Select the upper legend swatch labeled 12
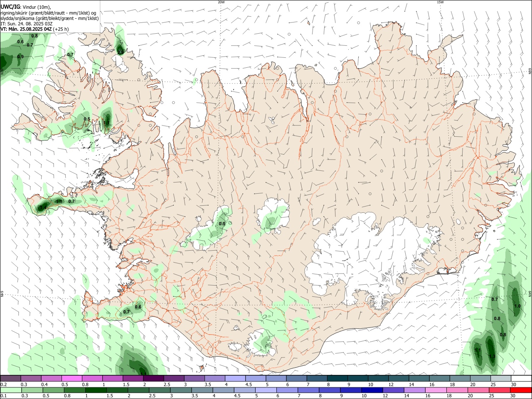The height and width of the screenshot is (399, 532). coord(399,378)
